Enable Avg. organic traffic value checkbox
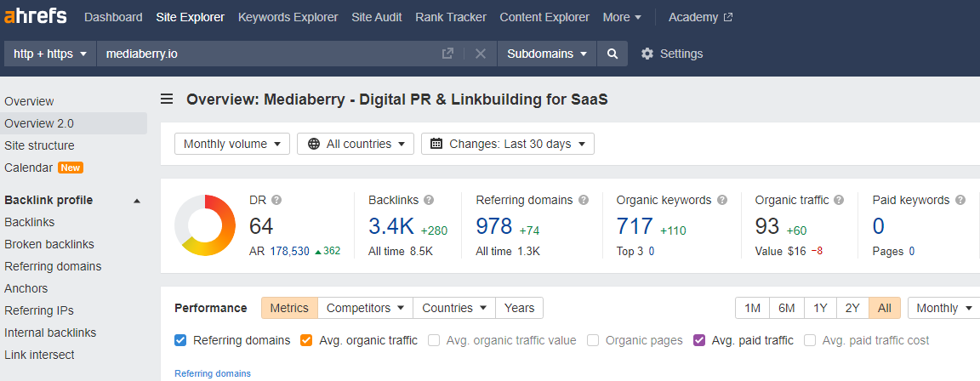 click(434, 340)
